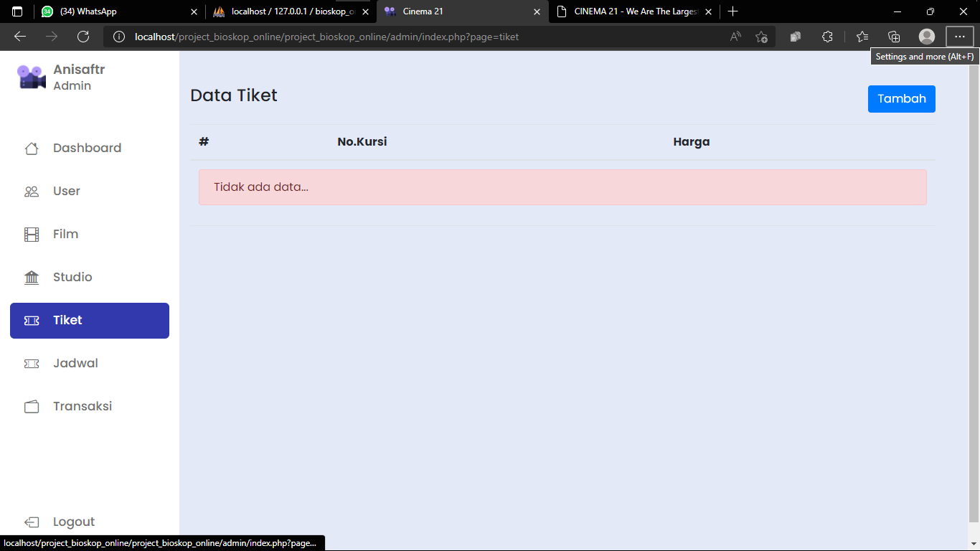Click the Tambah button
The height and width of the screenshot is (551, 980).
(902, 99)
